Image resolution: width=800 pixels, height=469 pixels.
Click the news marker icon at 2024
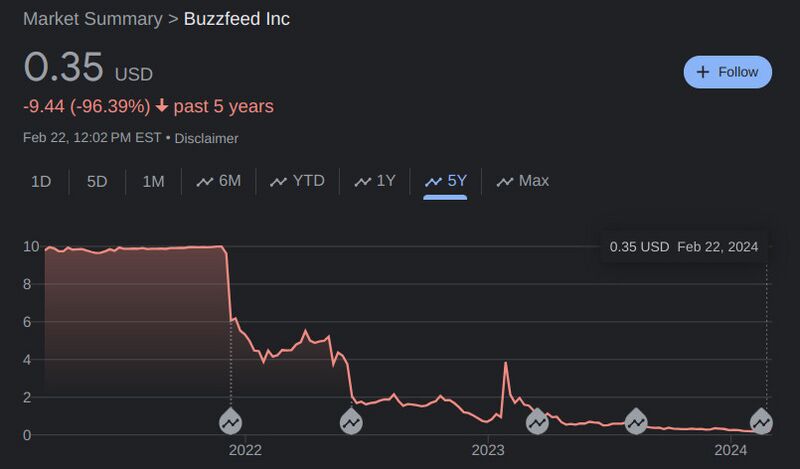tap(762, 422)
